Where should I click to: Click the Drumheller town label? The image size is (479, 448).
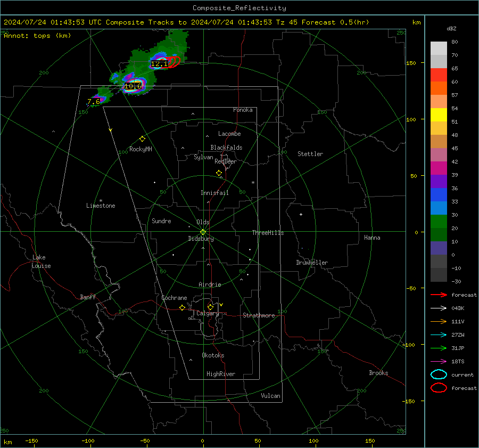click(x=312, y=263)
